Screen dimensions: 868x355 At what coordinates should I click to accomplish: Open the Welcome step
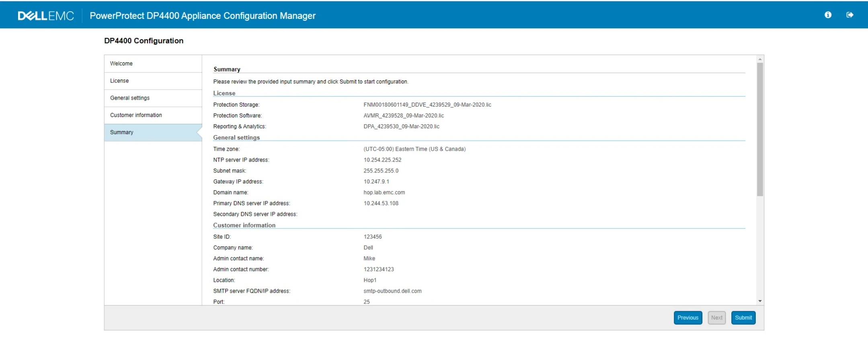coord(121,64)
